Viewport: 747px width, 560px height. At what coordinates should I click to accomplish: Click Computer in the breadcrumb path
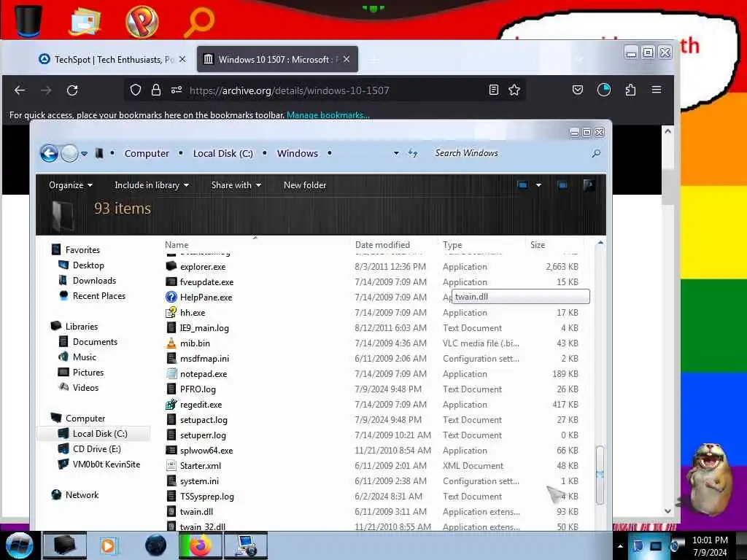(x=147, y=153)
